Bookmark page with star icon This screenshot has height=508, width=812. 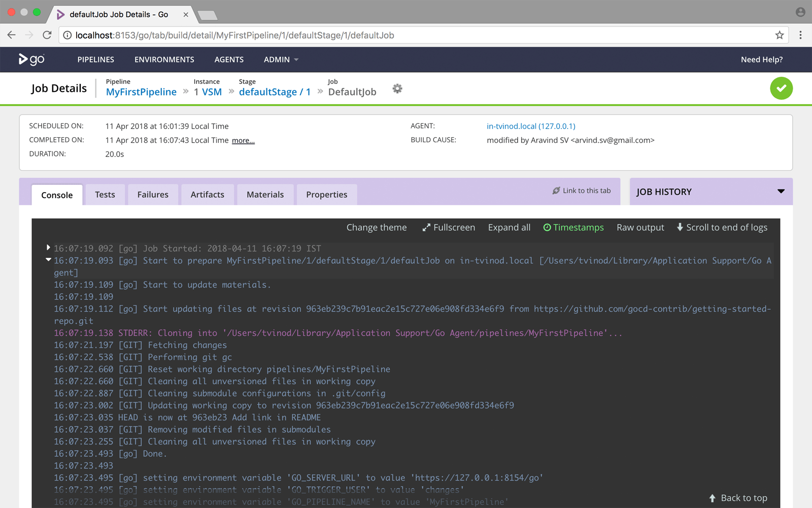[780, 35]
